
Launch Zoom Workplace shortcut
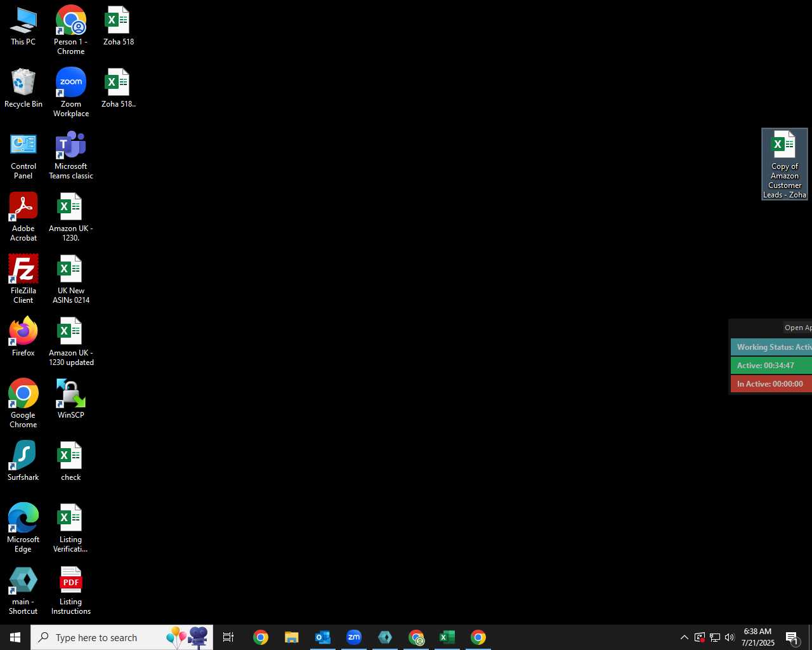(71, 93)
